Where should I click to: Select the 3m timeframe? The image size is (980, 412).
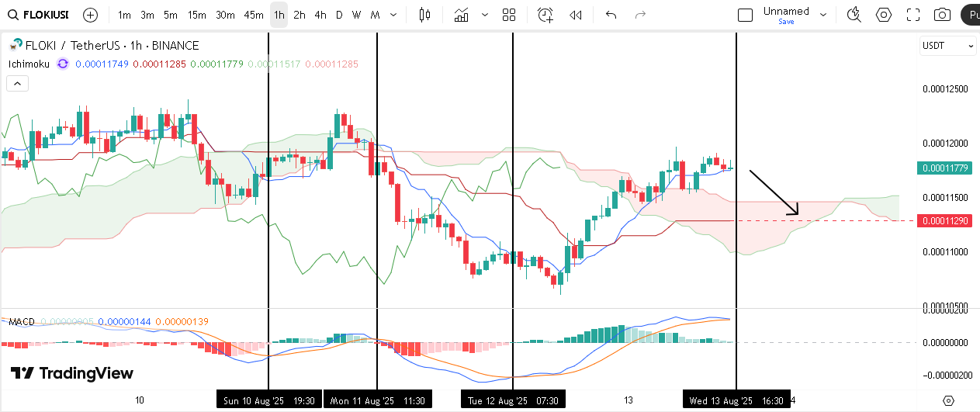(x=147, y=15)
